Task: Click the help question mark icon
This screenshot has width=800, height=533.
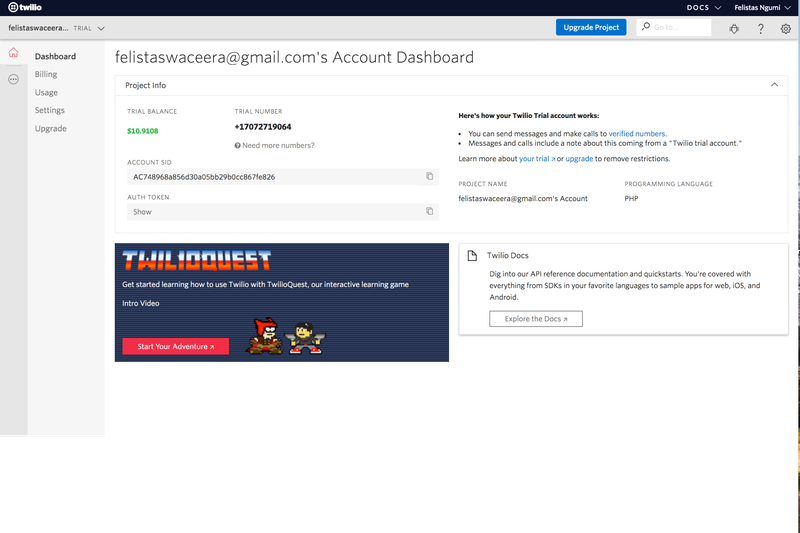Action: 760,28
